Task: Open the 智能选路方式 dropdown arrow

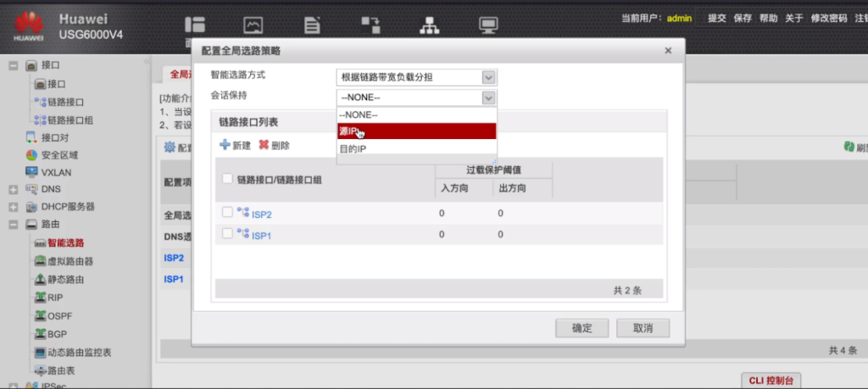Action: tap(488, 77)
